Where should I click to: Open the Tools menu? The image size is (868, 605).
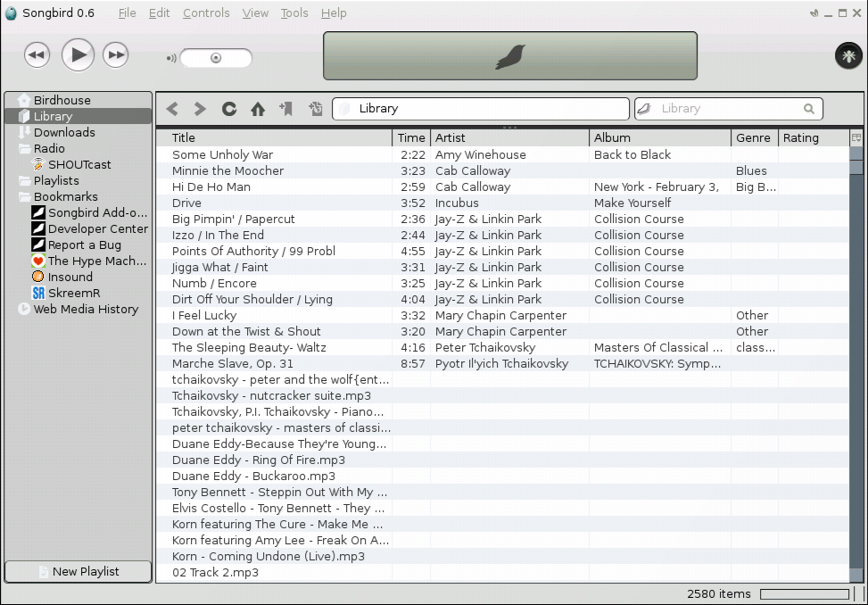[294, 12]
